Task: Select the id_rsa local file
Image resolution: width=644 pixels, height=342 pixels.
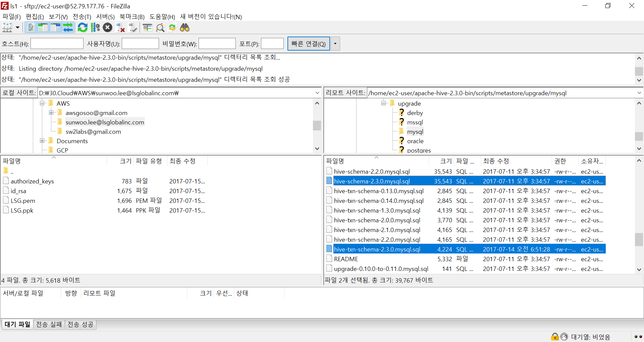Action: [x=18, y=191]
